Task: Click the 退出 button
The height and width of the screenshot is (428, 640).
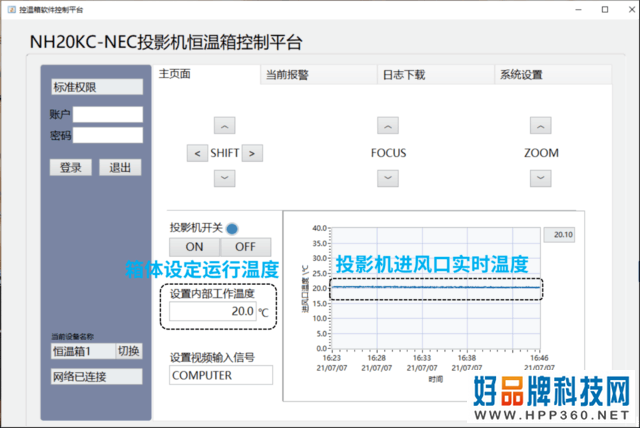Action: (x=120, y=167)
